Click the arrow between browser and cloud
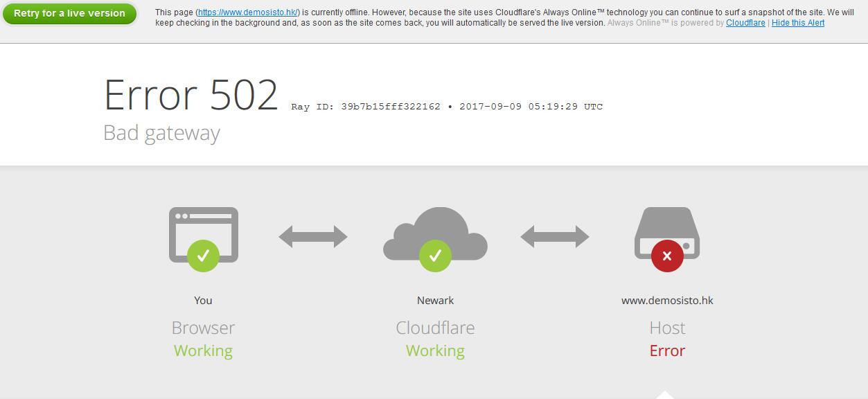Image resolution: width=868 pixels, height=399 pixels. [x=313, y=237]
